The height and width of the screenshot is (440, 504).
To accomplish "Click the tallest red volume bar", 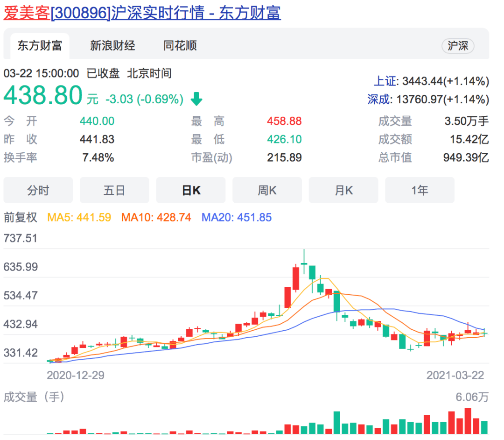I will 468,421.
